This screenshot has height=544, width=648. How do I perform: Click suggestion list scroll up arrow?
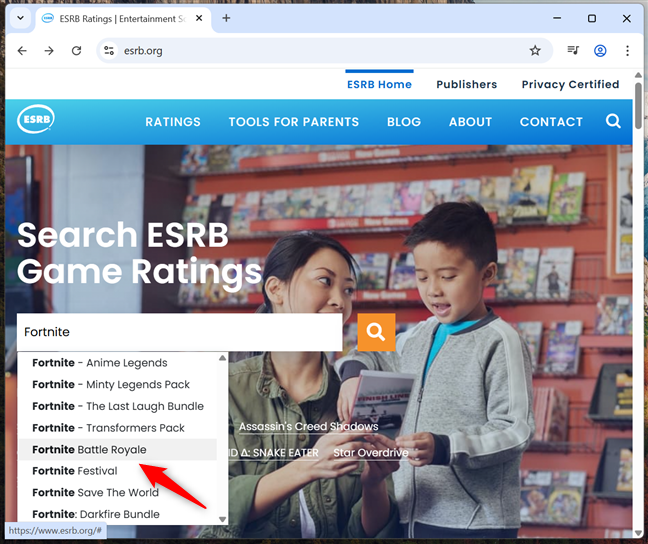[222, 358]
